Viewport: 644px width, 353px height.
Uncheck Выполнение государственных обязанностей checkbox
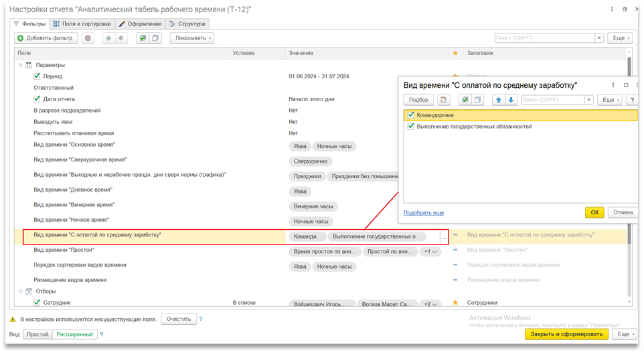click(410, 126)
